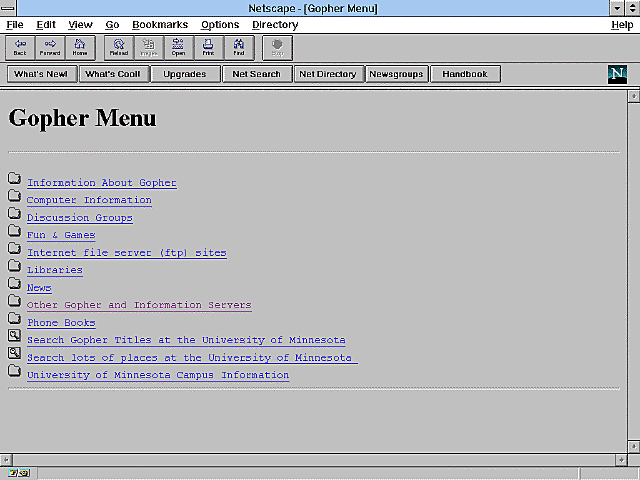Go to Home via toolbar icon
640x480 pixels.
80,48
